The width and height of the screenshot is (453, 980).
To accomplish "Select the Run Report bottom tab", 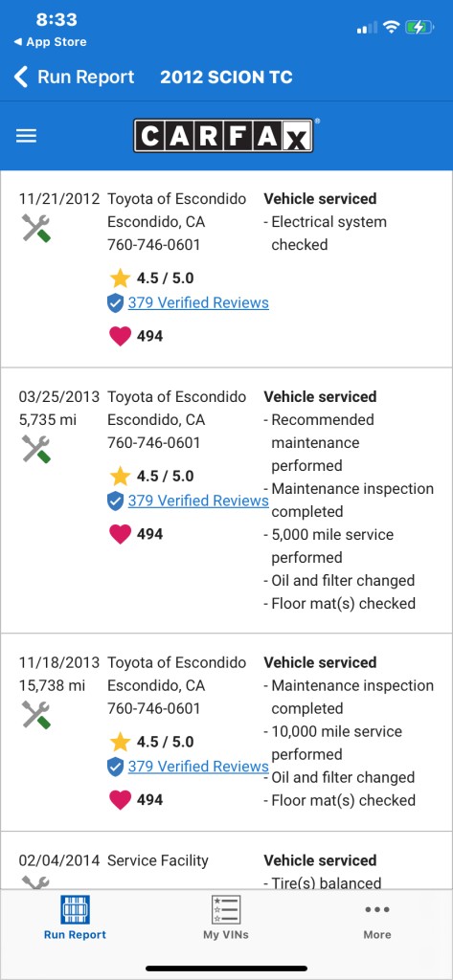I will (75, 918).
